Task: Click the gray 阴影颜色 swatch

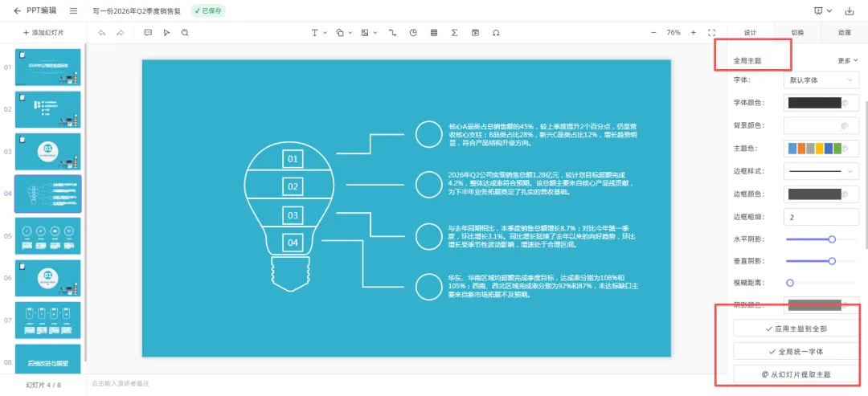Action: click(x=814, y=304)
